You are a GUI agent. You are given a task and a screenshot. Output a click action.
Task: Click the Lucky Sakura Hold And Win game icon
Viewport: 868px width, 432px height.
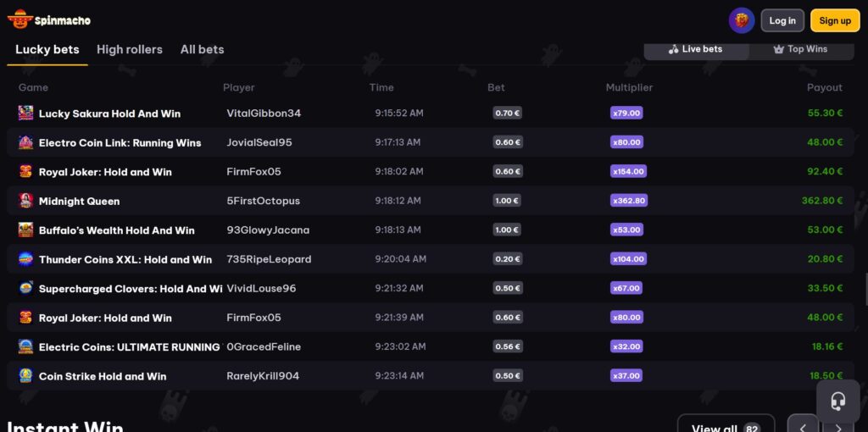(x=25, y=113)
